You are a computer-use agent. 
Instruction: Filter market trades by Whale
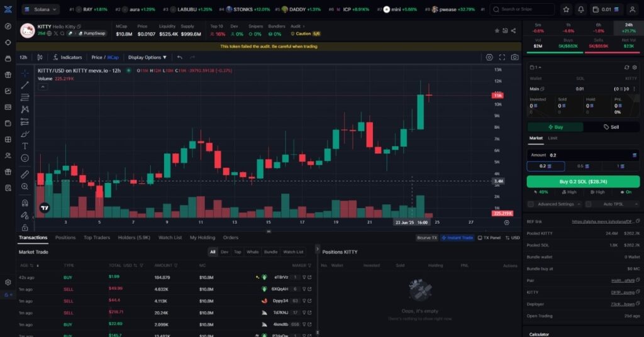[x=253, y=252]
